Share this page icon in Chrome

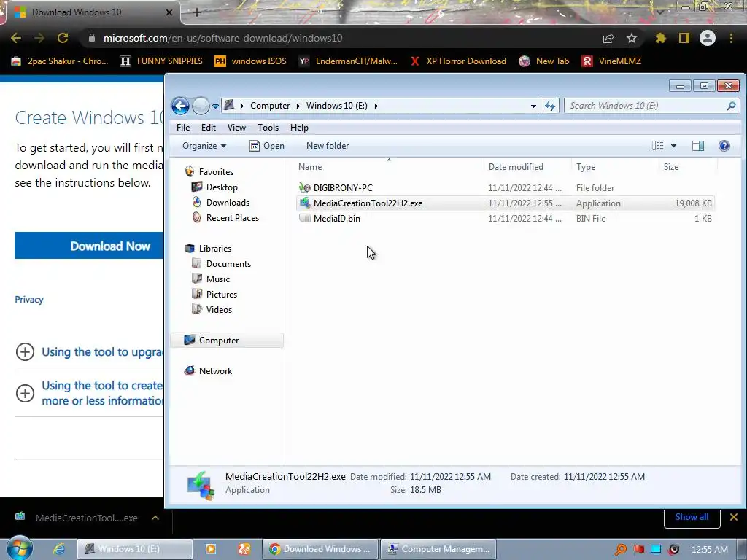coord(608,38)
